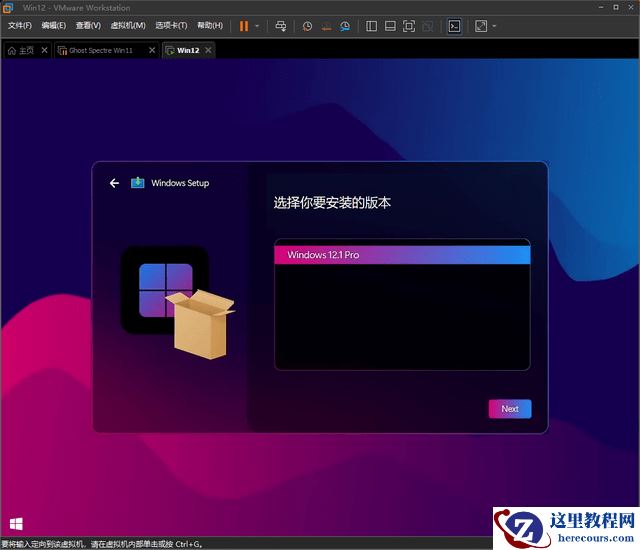The width and height of the screenshot is (640, 550).
Task: Open the 帮助(H) menu
Action: (x=210, y=25)
